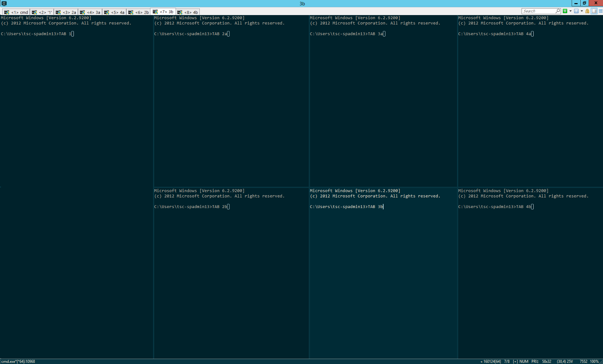
Task: Toggle the alternative mode panel icon
Action: (594, 11)
